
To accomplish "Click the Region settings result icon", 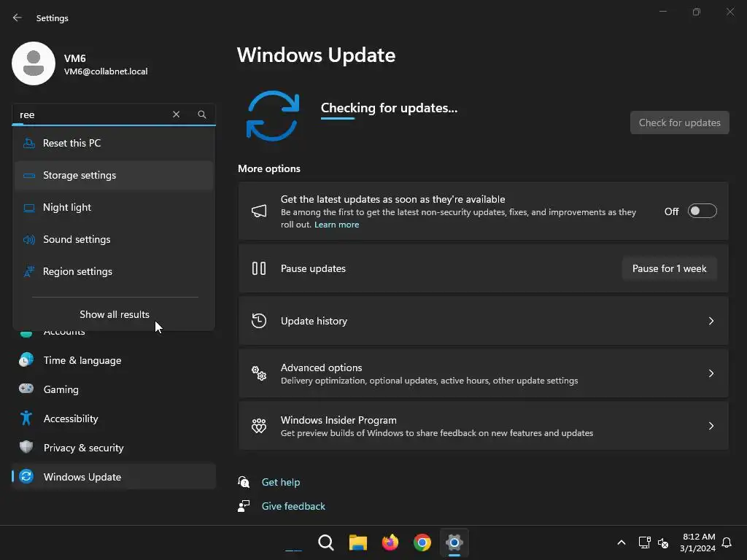I will tap(29, 271).
